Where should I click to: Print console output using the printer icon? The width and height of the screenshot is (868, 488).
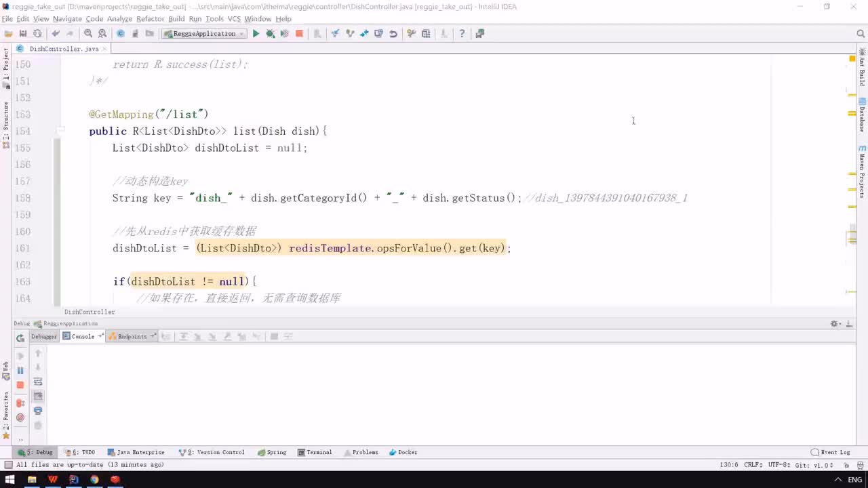38,411
